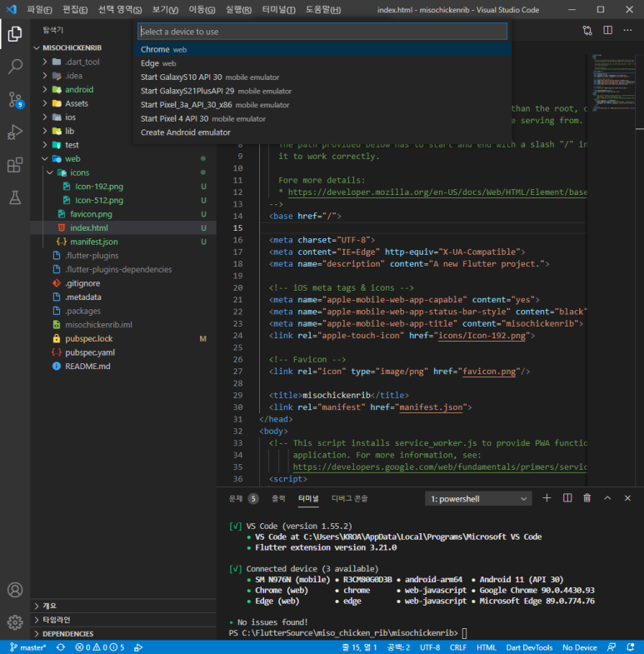Open notifications bell in status bar
The image size is (644, 654).
[631, 647]
